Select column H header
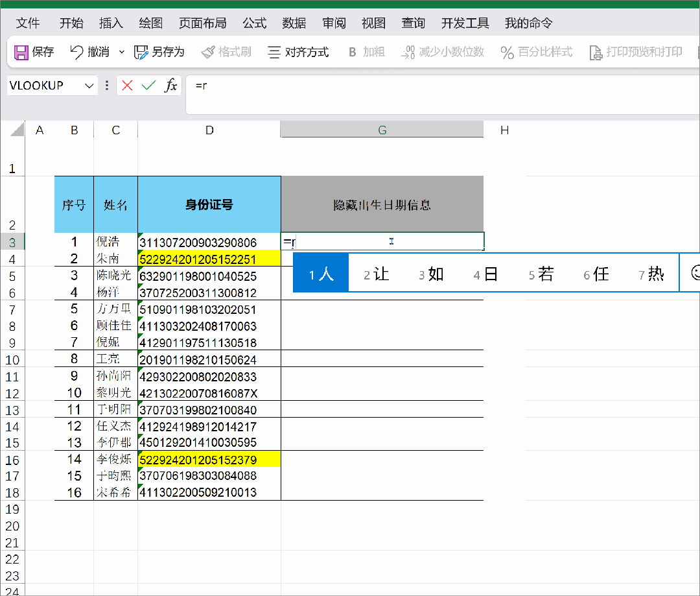Image resolution: width=700 pixels, height=596 pixels. pyautogui.click(x=504, y=130)
